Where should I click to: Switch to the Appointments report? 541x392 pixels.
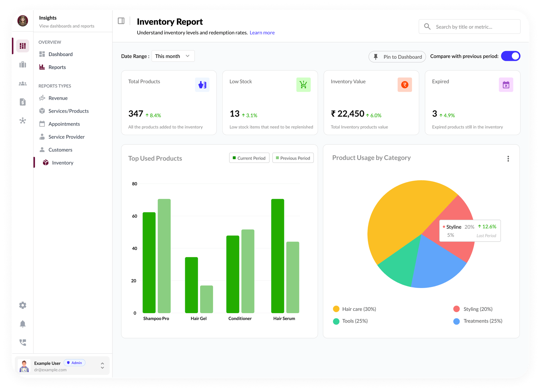pos(64,124)
